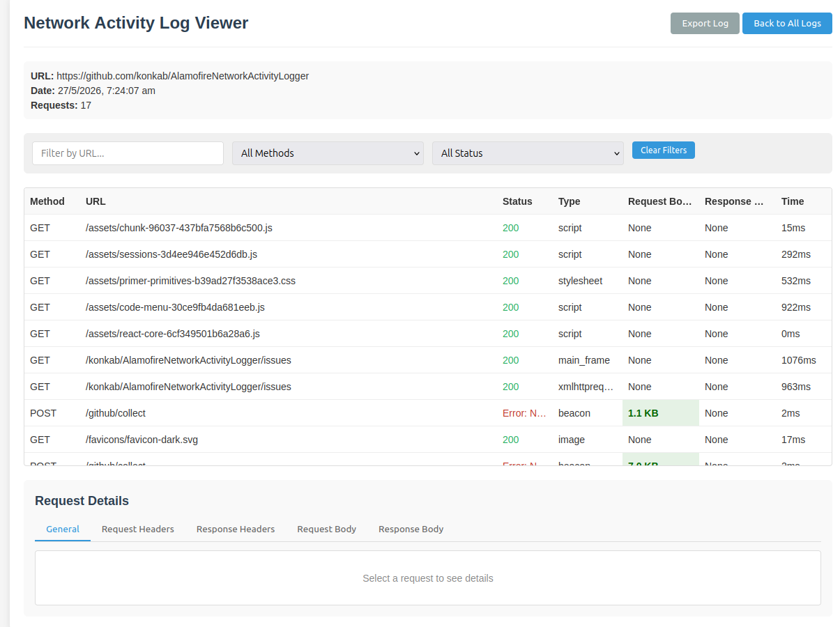Viewport: 840px width, 627px height.
Task: Show the Response Body tab
Action: [411, 529]
